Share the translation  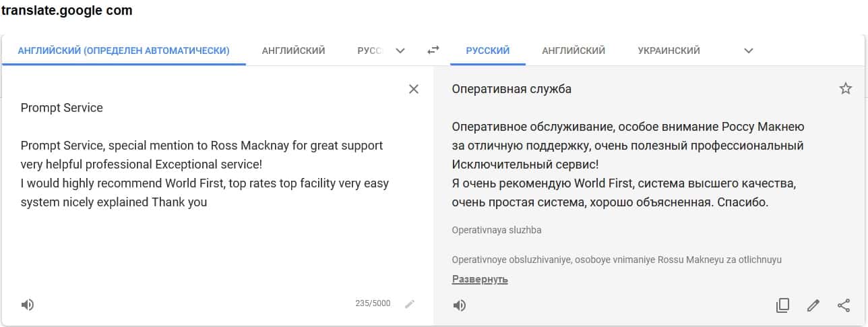[x=844, y=305]
